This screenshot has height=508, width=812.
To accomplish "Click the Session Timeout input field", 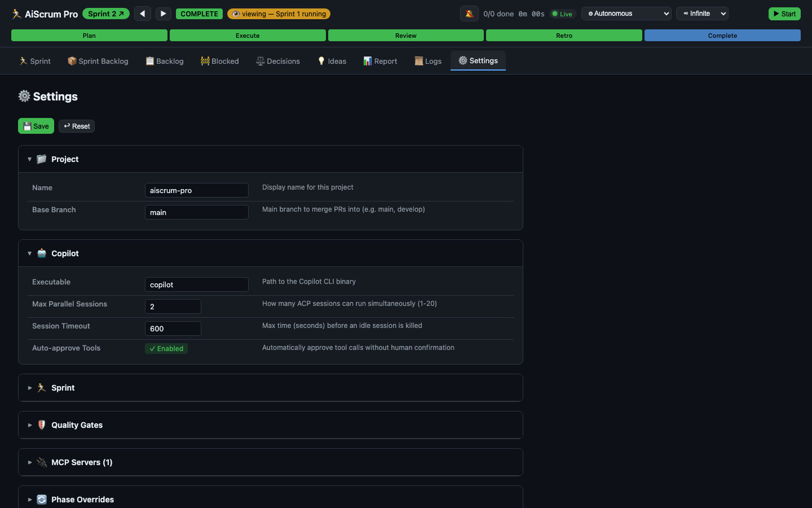I will coord(173,329).
